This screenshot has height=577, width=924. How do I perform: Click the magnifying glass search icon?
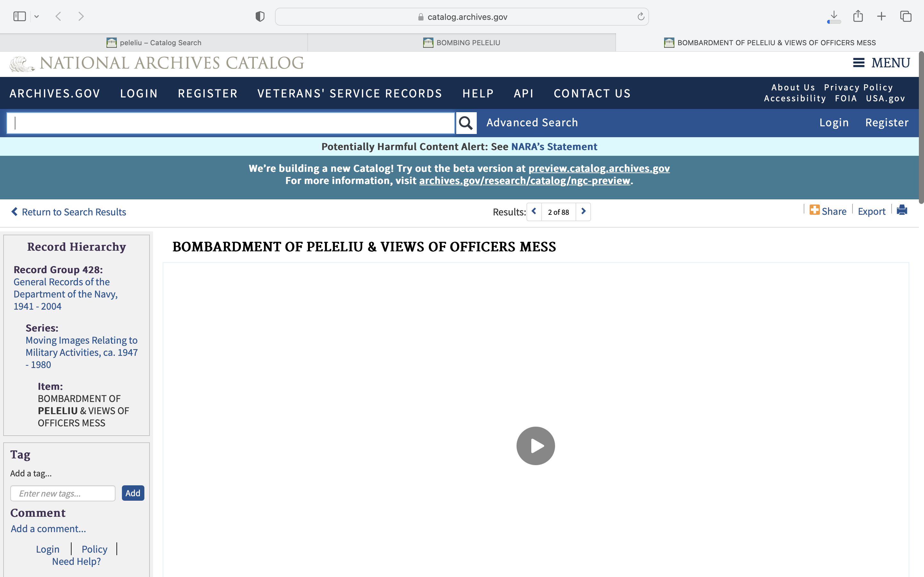466,123
